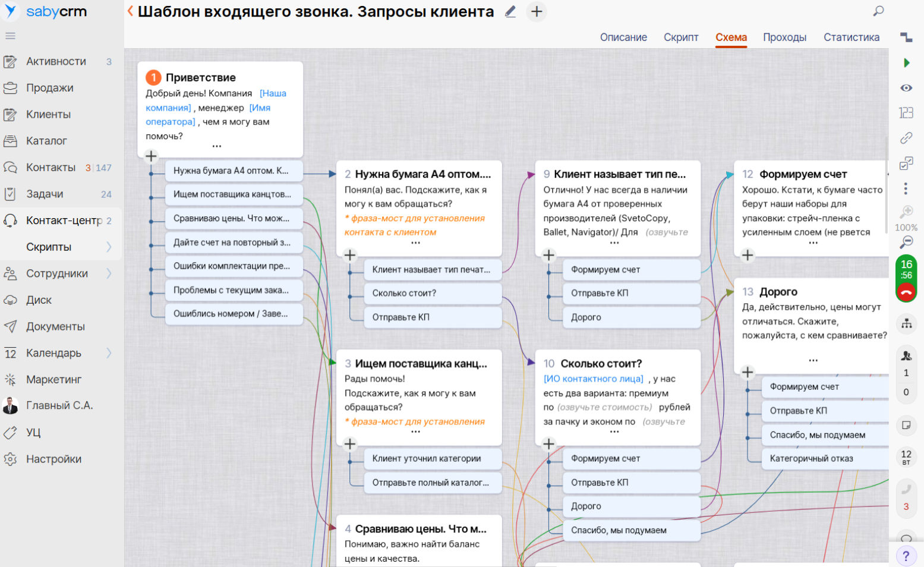Image resolution: width=924 pixels, height=567 pixels.
Task: Open the org structure hierarchy icon
Action: 906,324
